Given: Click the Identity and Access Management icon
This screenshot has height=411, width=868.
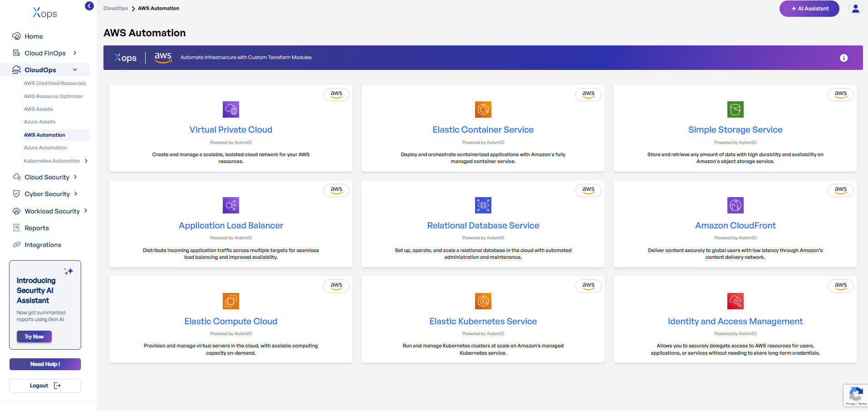Looking at the screenshot, I should tap(735, 301).
